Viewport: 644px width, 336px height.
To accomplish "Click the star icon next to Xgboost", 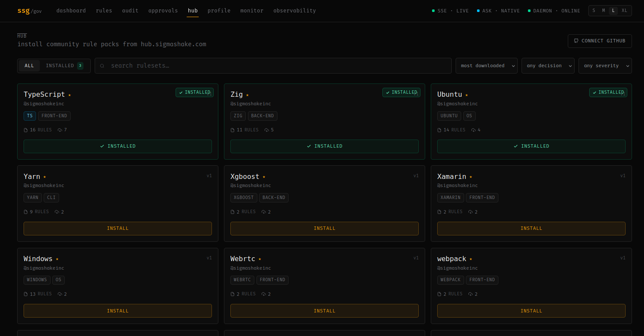I will (x=264, y=177).
